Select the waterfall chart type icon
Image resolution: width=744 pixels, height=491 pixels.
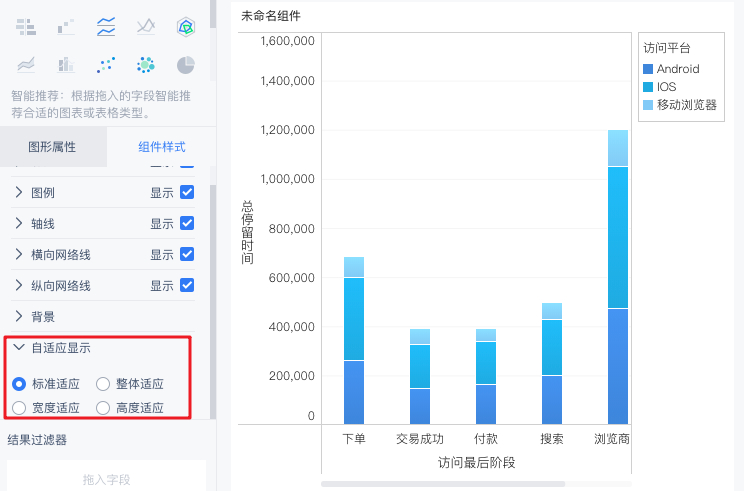(66, 27)
